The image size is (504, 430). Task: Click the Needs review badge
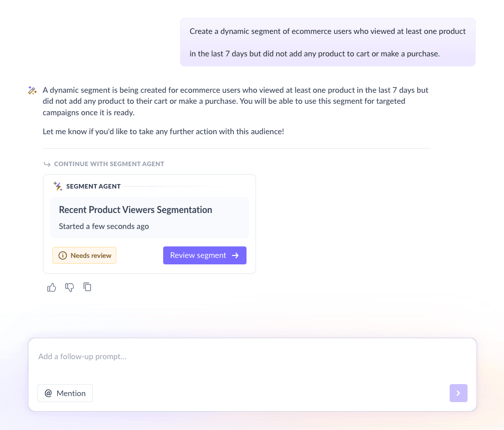[84, 255]
